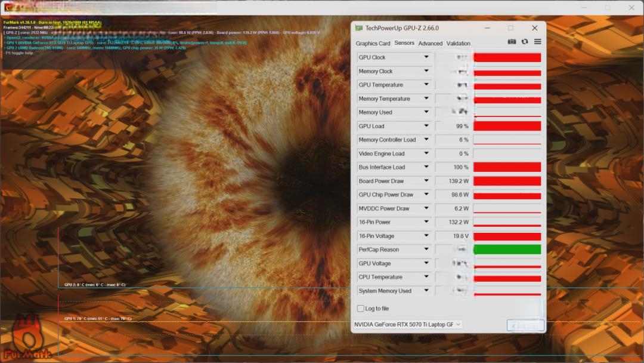Expand the MVDDC Power Draw dropdown
This screenshot has height=363, width=644.
[426, 208]
